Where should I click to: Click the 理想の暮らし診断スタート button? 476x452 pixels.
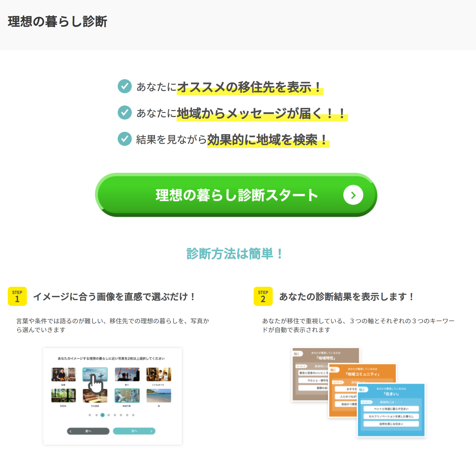coord(236,195)
